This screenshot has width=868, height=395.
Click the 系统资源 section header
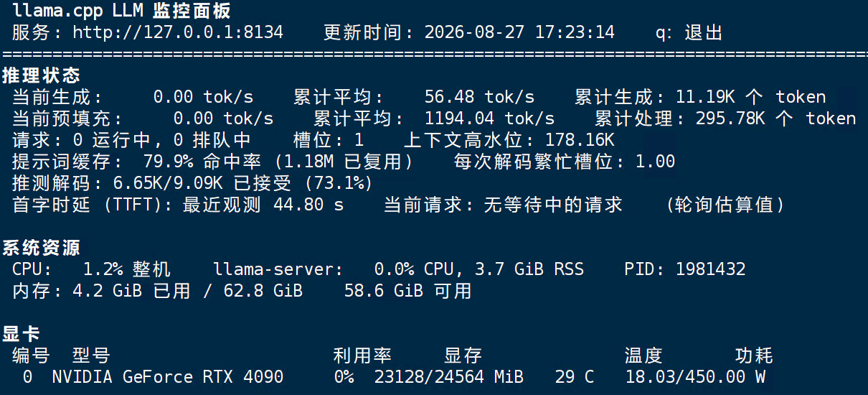point(41,248)
